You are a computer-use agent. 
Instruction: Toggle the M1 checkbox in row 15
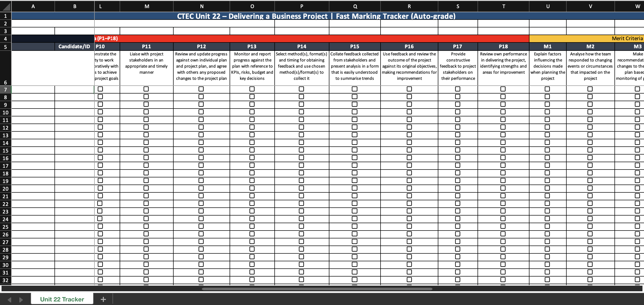[x=547, y=150]
